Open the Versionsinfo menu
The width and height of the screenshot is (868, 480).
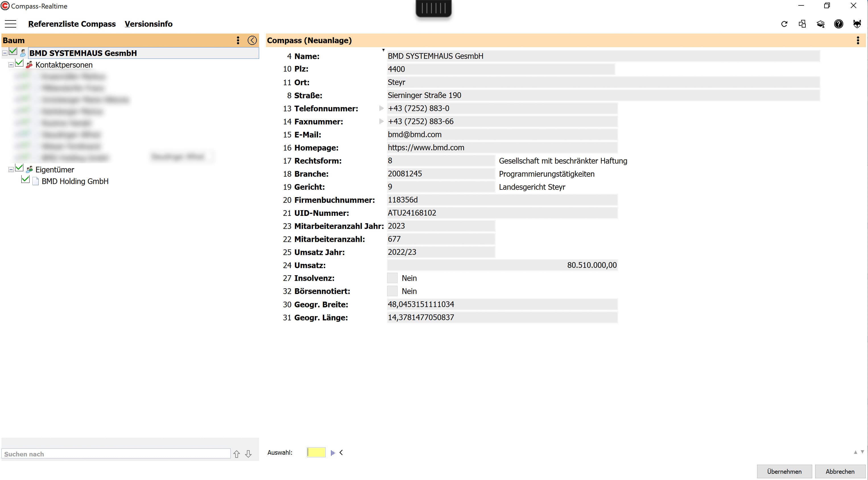148,24
